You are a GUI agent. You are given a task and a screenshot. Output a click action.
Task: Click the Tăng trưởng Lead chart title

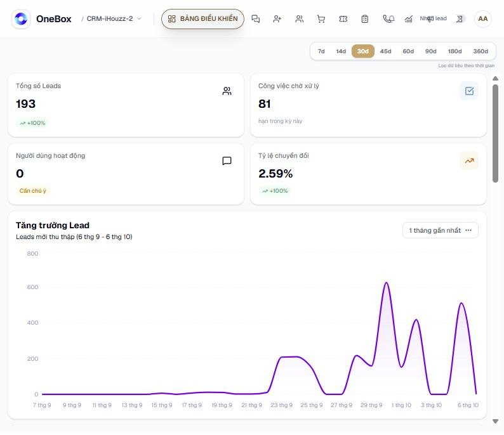pyautogui.click(x=53, y=225)
